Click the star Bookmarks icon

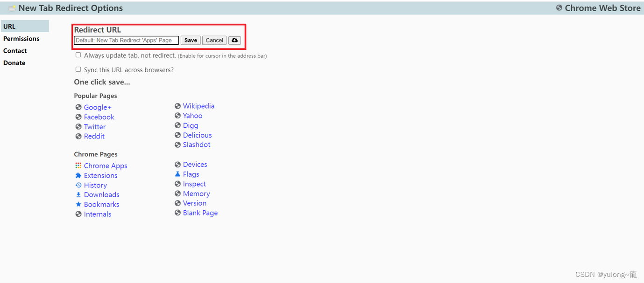click(x=78, y=204)
